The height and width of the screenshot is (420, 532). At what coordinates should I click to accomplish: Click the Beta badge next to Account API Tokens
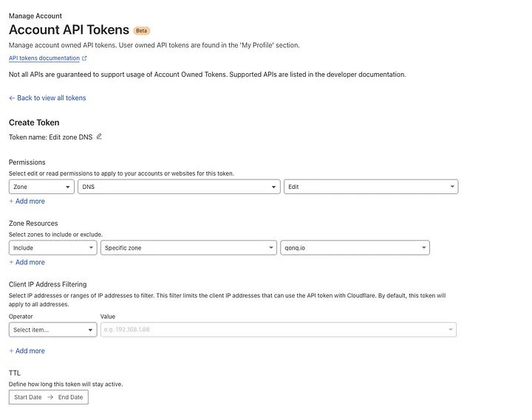pos(141,30)
